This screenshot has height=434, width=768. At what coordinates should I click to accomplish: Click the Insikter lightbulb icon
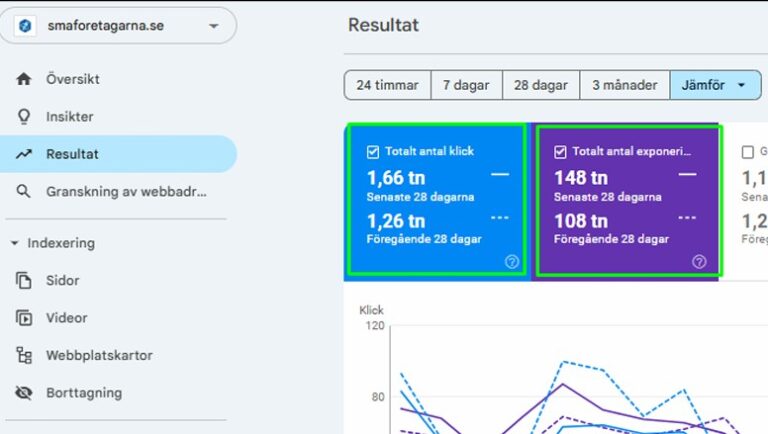[x=24, y=117]
